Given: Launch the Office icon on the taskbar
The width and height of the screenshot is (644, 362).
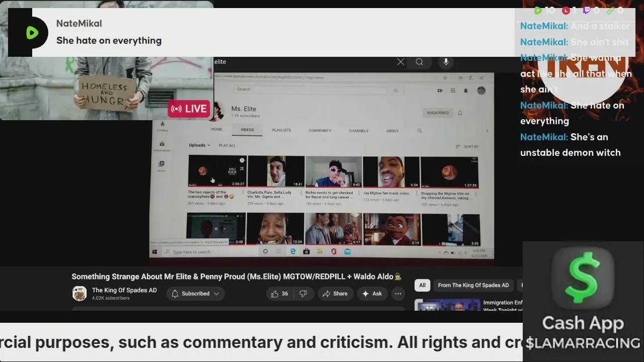Looking at the screenshot, I should [334, 251].
